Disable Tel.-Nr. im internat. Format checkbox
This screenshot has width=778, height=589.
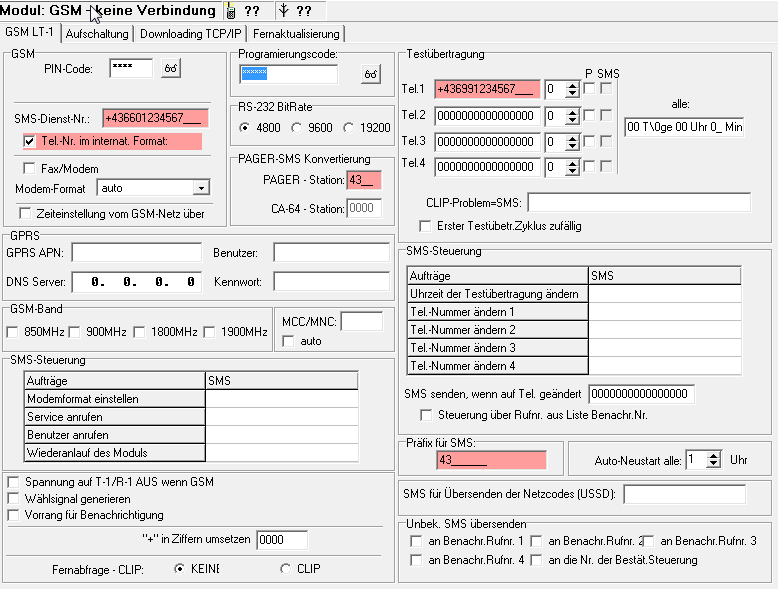[29, 141]
